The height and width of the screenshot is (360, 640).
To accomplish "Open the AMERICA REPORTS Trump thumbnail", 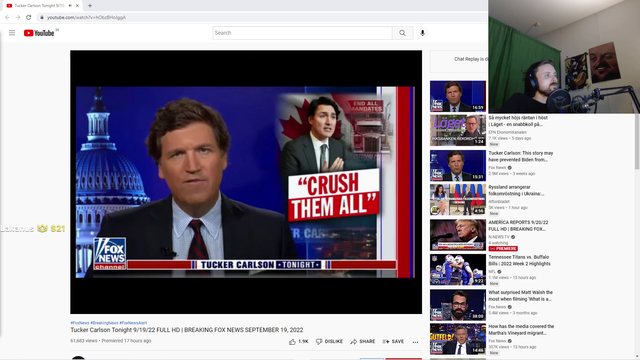I will pos(458,235).
